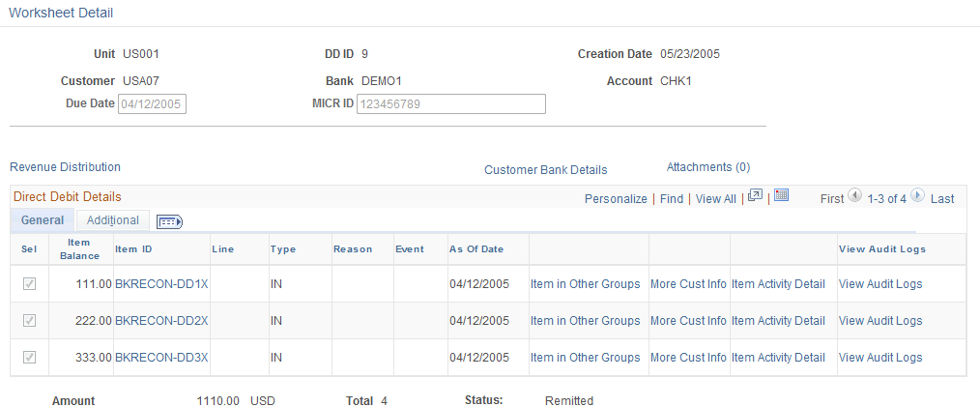Show next rows arrow icon
Image resolution: width=980 pixels, height=407 pixels.
[x=917, y=195]
